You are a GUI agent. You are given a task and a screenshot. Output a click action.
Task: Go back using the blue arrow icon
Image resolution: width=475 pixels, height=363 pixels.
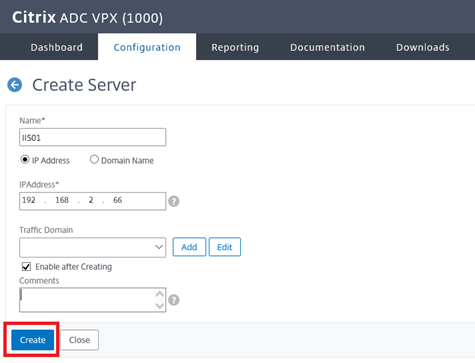pyautogui.click(x=15, y=85)
